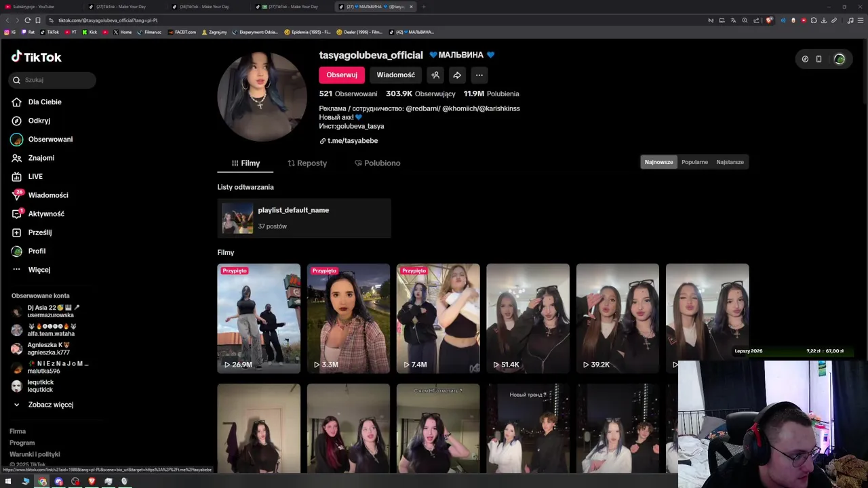Click the add-friend icon beside Wiadomość

[435, 75]
